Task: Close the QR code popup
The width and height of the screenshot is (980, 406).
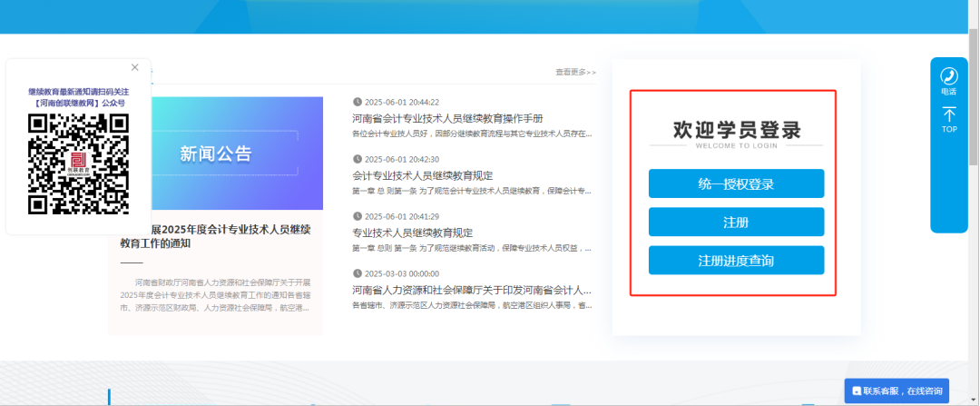Action: pos(135,67)
